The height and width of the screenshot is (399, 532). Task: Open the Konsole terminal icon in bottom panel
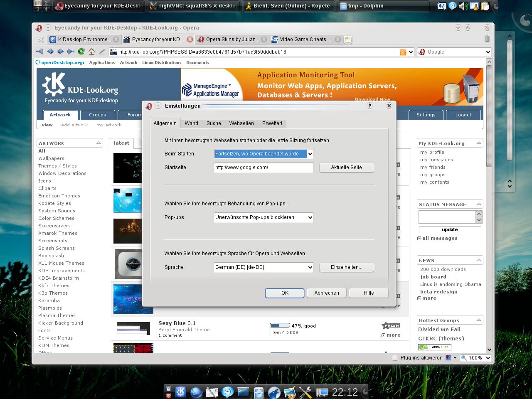[243, 392]
